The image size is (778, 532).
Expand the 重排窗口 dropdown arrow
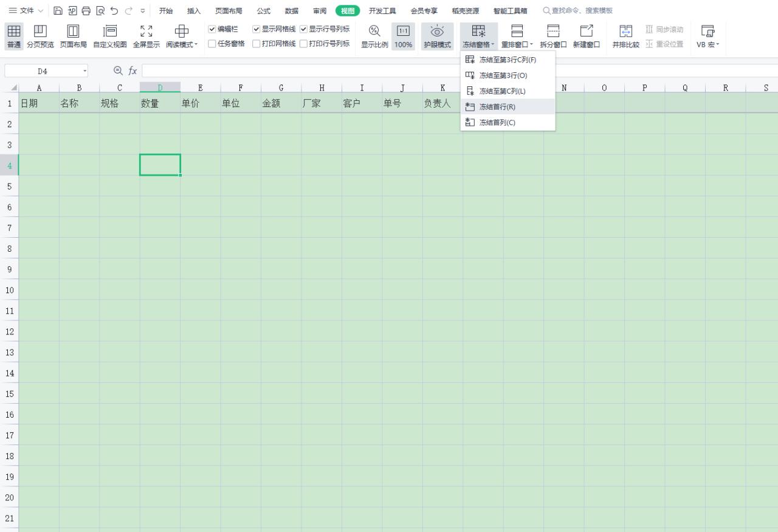(532, 44)
